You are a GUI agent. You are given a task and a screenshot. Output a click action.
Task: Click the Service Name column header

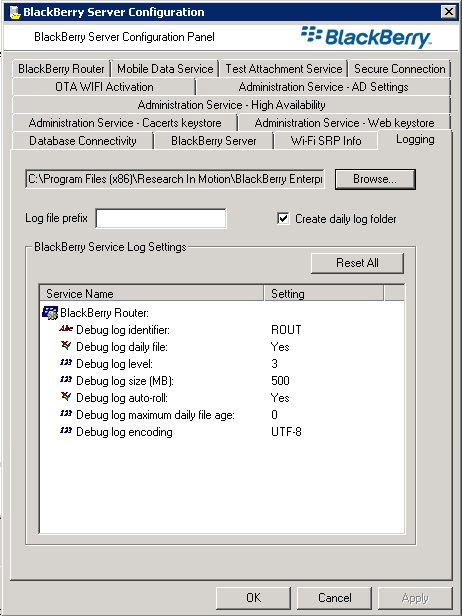click(152, 293)
